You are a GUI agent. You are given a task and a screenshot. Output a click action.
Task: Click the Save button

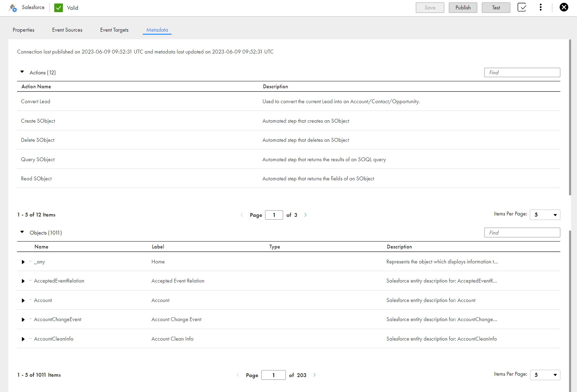click(430, 8)
